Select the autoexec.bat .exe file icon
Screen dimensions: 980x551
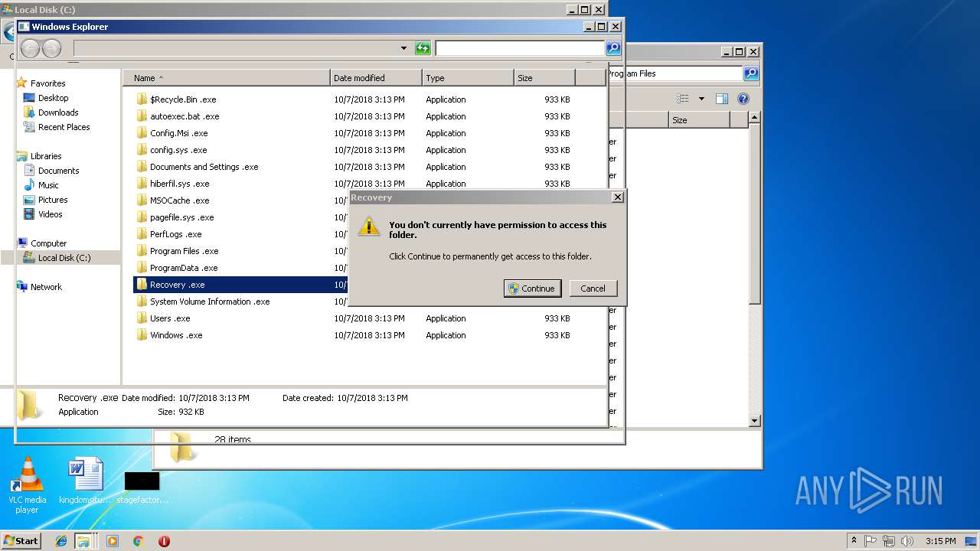click(x=142, y=116)
